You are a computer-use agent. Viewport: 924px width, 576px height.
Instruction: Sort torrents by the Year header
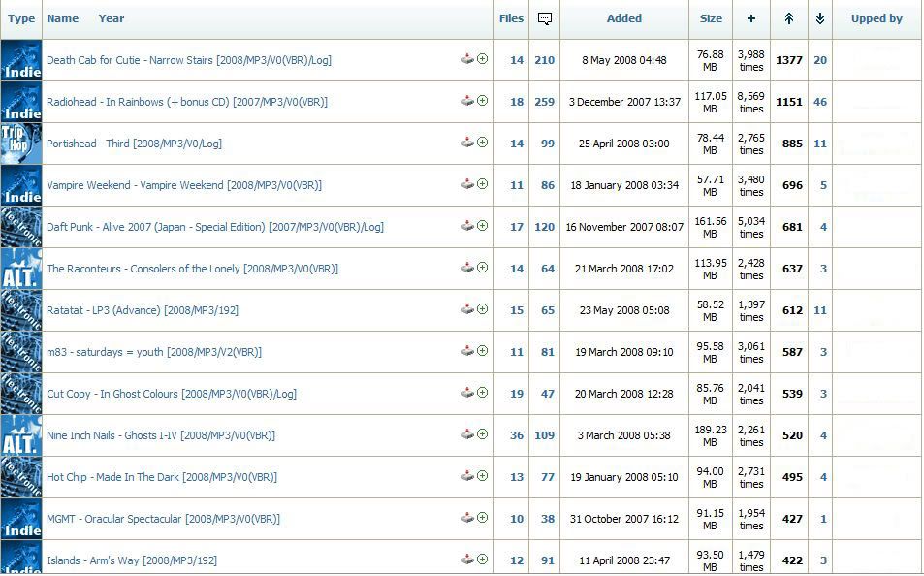click(112, 18)
